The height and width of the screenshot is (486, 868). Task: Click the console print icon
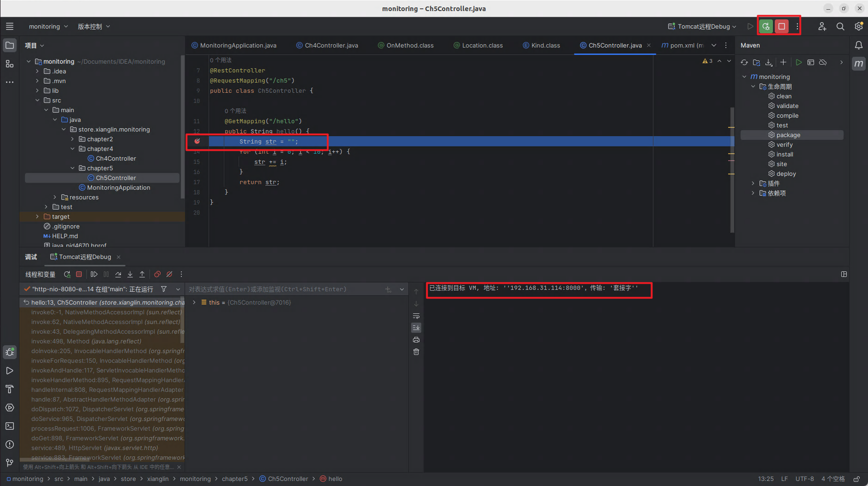416,340
